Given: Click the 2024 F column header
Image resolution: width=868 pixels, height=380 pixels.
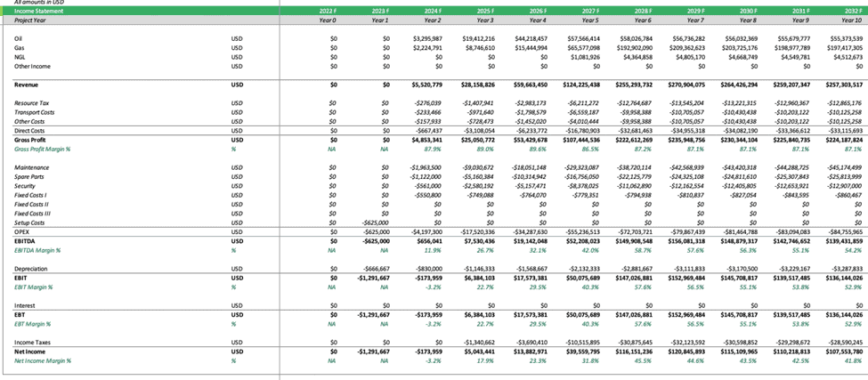Looking at the screenshot, I should (x=433, y=11).
